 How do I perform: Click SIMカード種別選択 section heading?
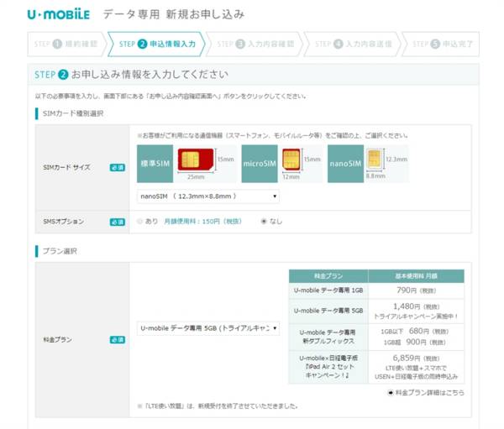tap(73, 113)
